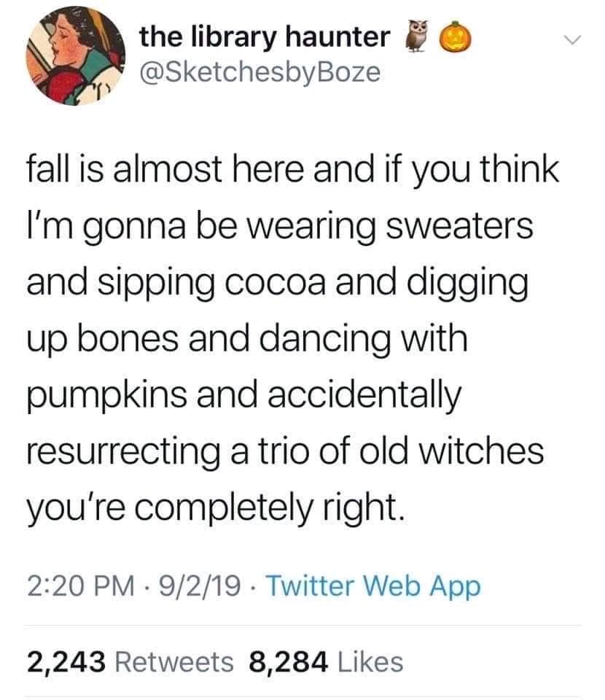Click the word "resurrecting" in the tweet
Image resolution: width=605 pixels, height=700 pixels.
click(117, 453)
